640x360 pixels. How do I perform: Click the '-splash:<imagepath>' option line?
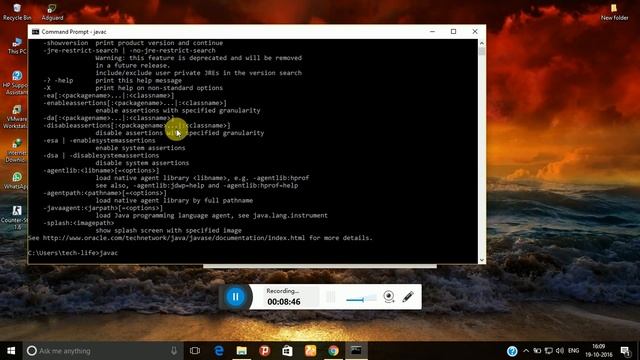point(79,223)
